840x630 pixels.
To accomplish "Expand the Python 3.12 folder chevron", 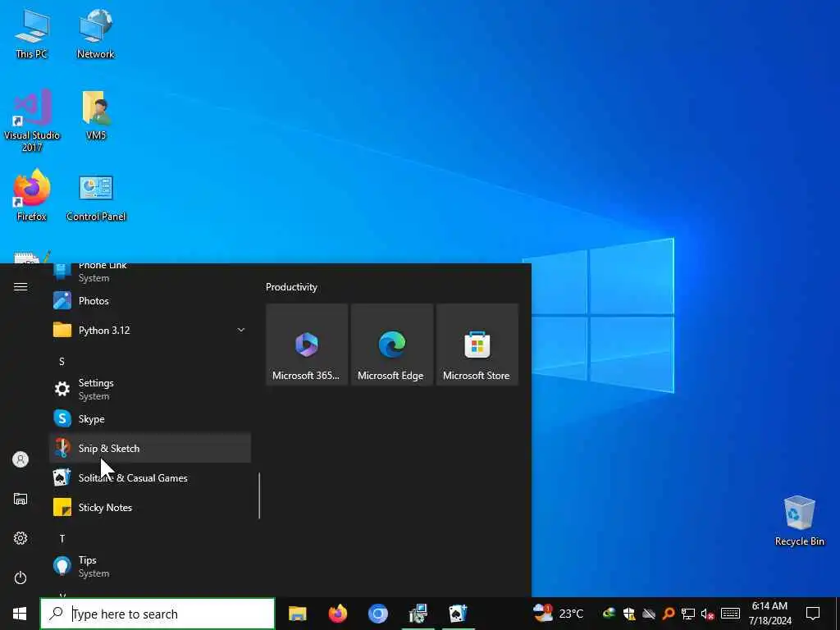I will pyautogui.click(x=241, y=330).
